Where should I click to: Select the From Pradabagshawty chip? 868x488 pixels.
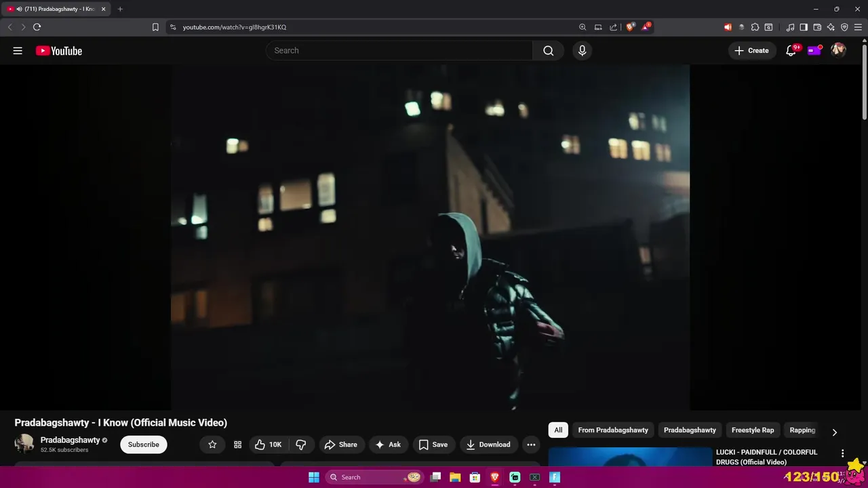tap(613, 430)
